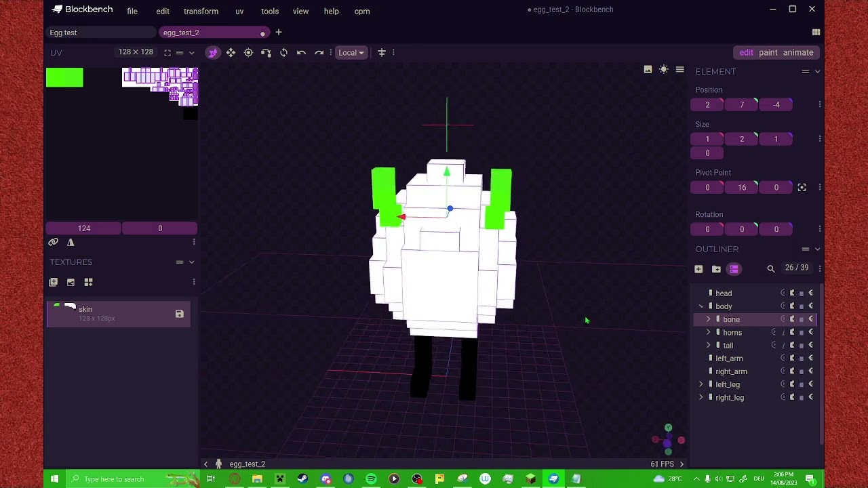The image size is (868, 488).
Task: Add a new group in Outliner
Action: tap(716, 269)
